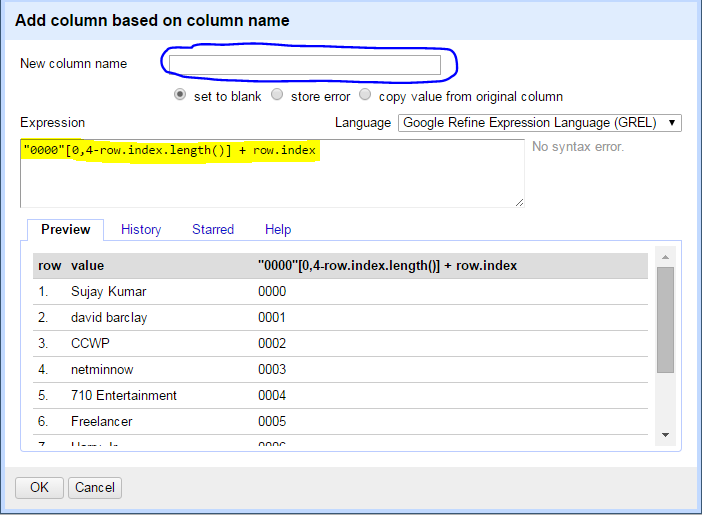702x515 pixels.
Task: Click 'netminnow' in the preview
Action: [102, 369]
